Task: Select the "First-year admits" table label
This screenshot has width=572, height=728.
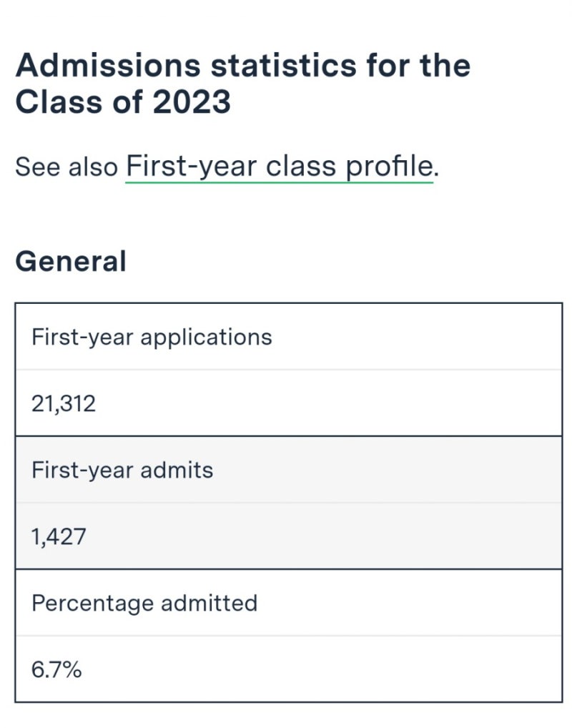Action: 122,470
